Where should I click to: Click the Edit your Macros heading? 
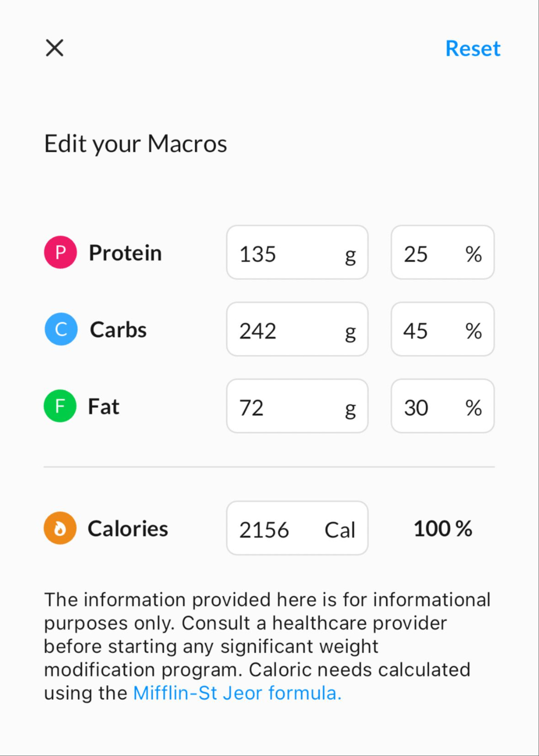(135, 144)
